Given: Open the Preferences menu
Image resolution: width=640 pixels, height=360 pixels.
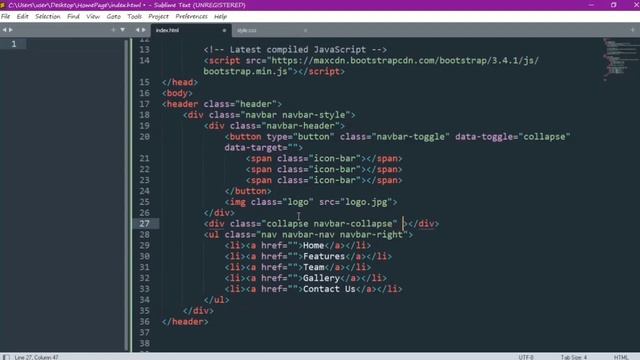Looking at the screenshot, I should point(191,16).
